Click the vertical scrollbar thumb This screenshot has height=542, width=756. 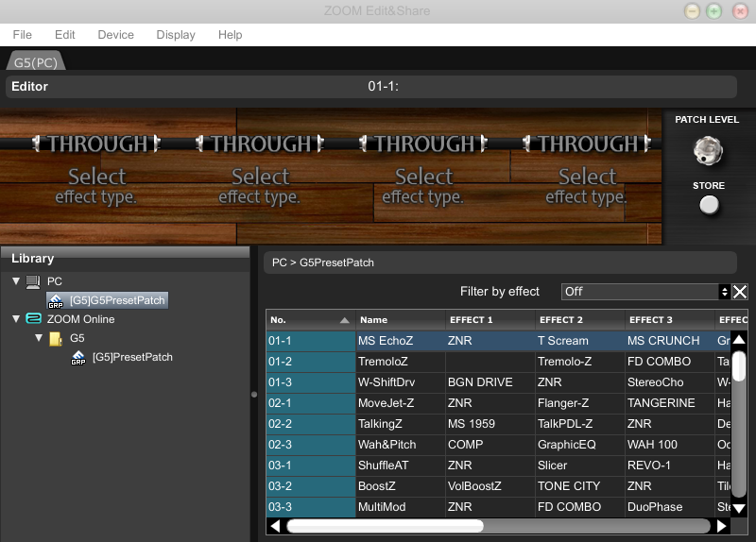pyautogui.click(x=739, y=366)
